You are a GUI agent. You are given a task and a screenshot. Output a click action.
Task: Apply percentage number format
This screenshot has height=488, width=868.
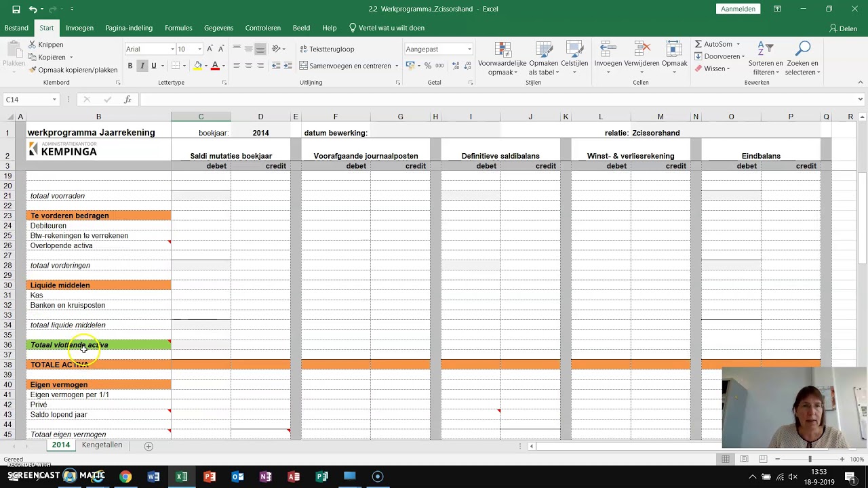coord(428,66)
